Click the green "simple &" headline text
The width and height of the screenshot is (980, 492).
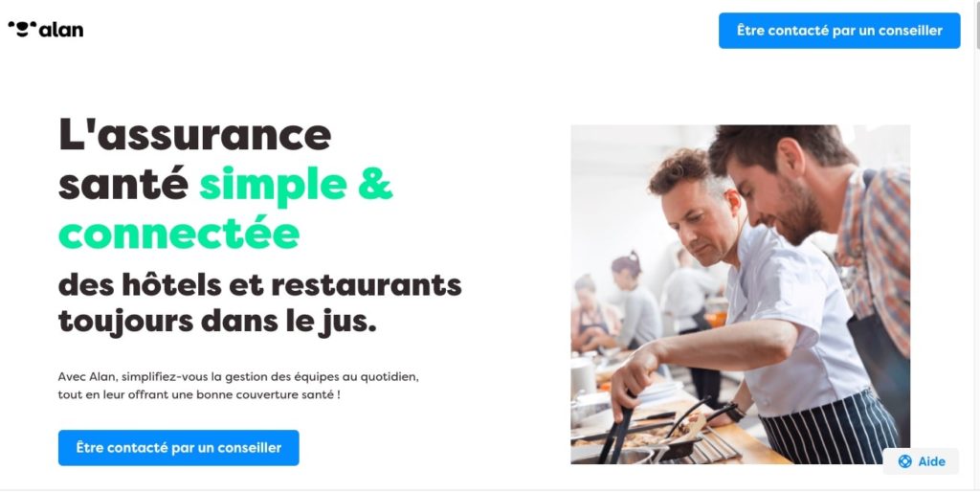point(297,185)
